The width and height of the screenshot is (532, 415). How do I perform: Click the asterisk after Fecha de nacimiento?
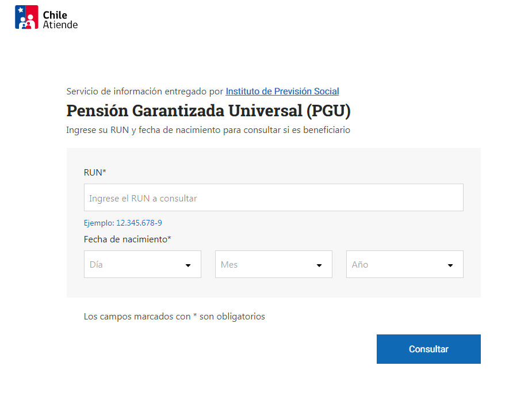click(169, 239)
